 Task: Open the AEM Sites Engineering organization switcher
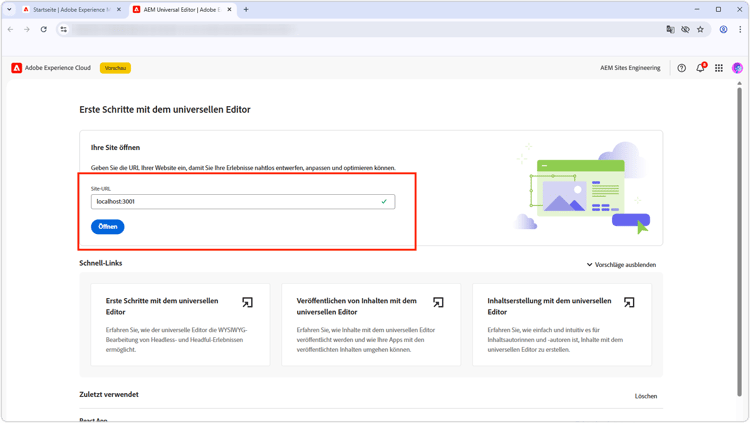pos(630,68)
